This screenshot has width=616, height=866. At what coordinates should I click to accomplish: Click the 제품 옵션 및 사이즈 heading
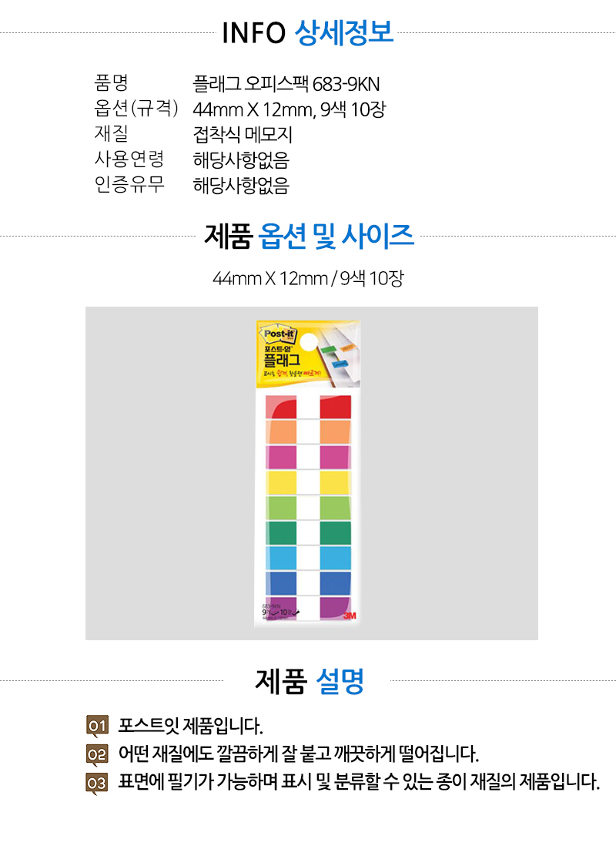tap(309, 236)
